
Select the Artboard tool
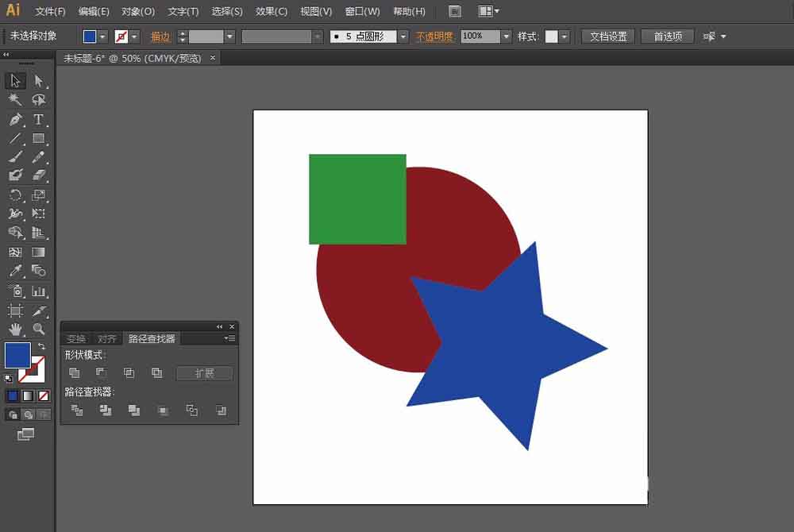click(15, 310)
